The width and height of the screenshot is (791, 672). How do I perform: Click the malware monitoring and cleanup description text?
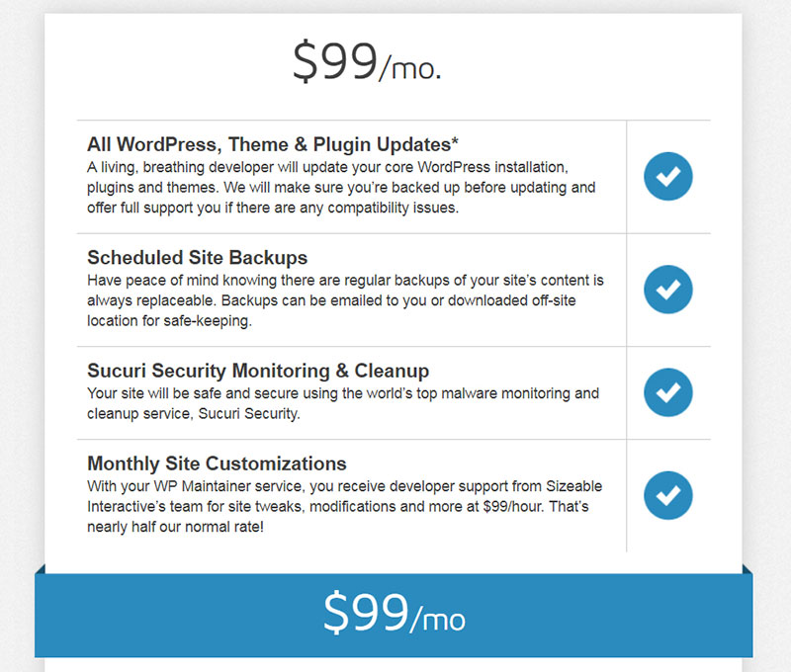point(343,403)
